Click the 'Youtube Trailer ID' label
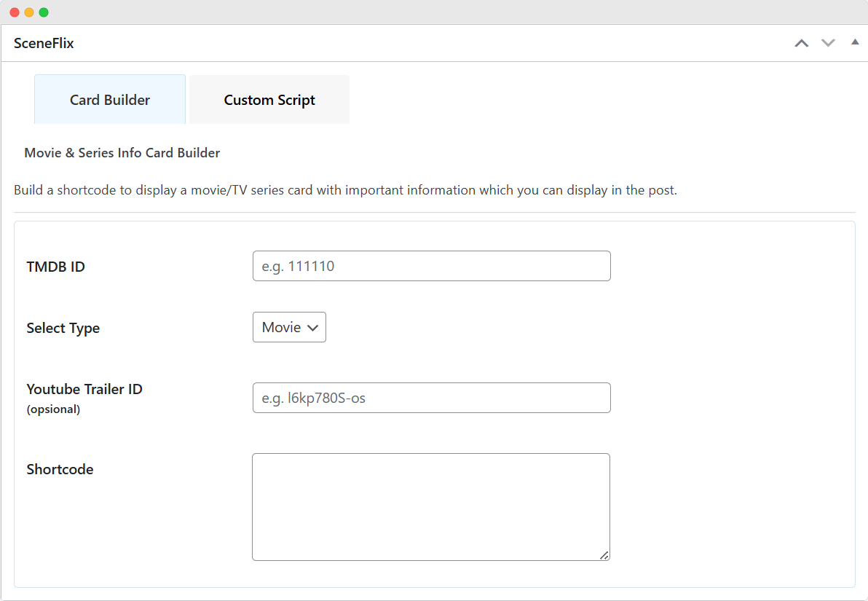This screenshot has height=601, width=868. click(x=84, y=390)
